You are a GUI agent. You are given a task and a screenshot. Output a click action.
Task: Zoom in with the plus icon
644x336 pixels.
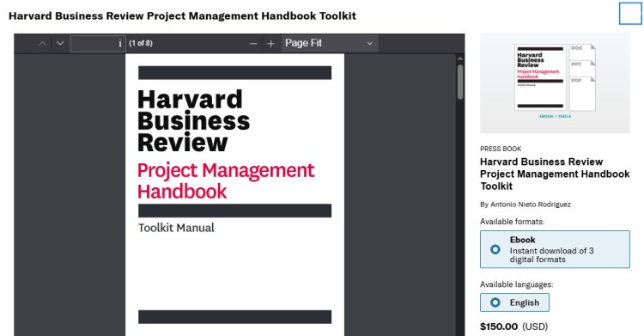click(270, 43)
